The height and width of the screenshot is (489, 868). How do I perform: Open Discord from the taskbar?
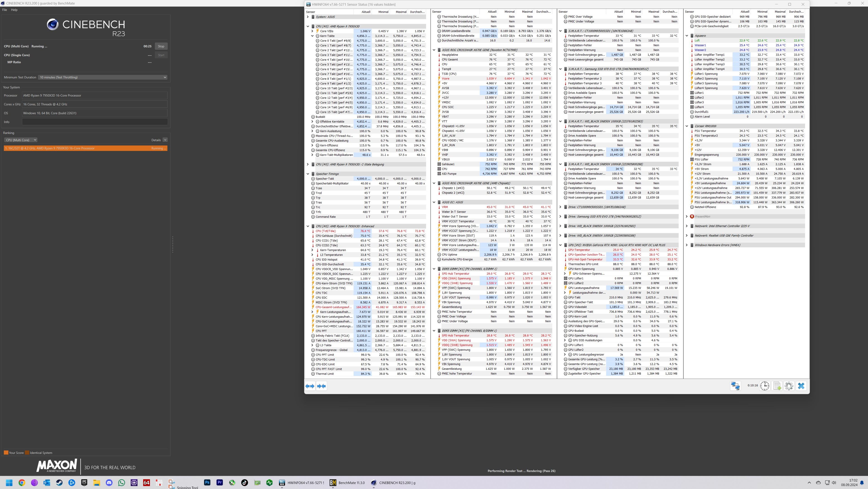coord(109,483)
